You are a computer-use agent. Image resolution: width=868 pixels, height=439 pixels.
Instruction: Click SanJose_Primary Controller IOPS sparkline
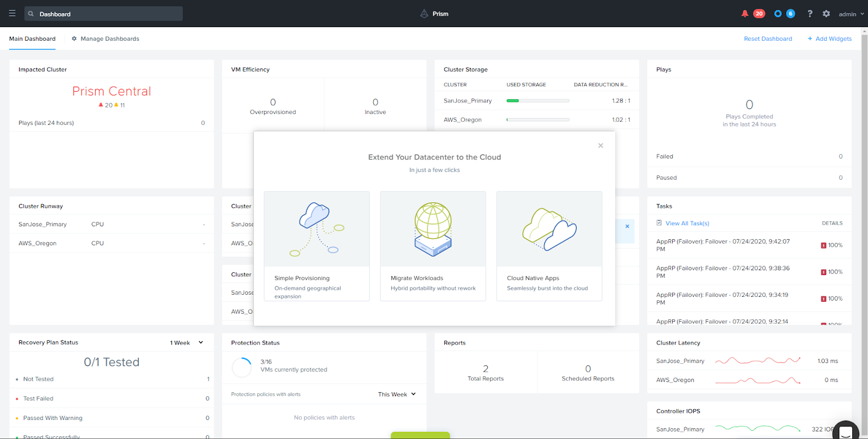tap(758, 429)
